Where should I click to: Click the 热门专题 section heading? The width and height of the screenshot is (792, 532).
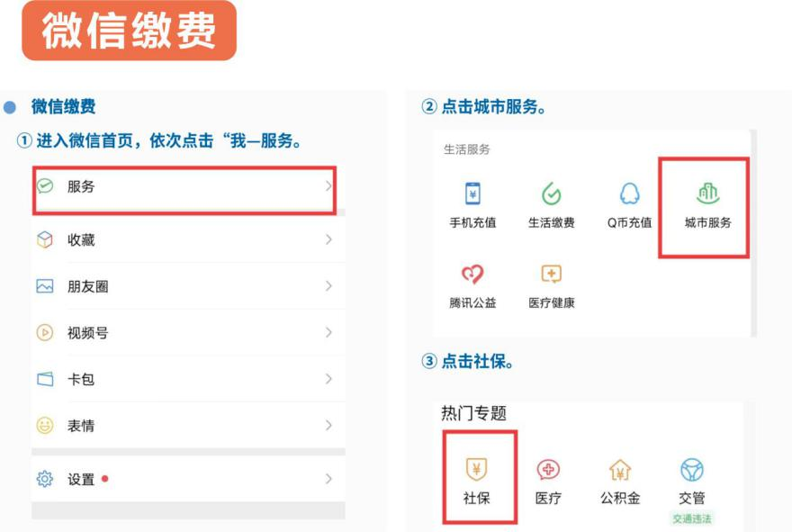click(x=474, y=414)
